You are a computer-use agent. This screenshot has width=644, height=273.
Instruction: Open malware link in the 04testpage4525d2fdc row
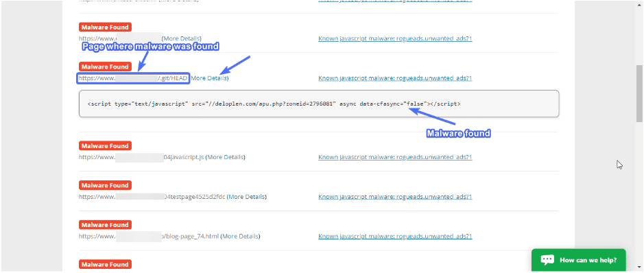click(395, 197)
